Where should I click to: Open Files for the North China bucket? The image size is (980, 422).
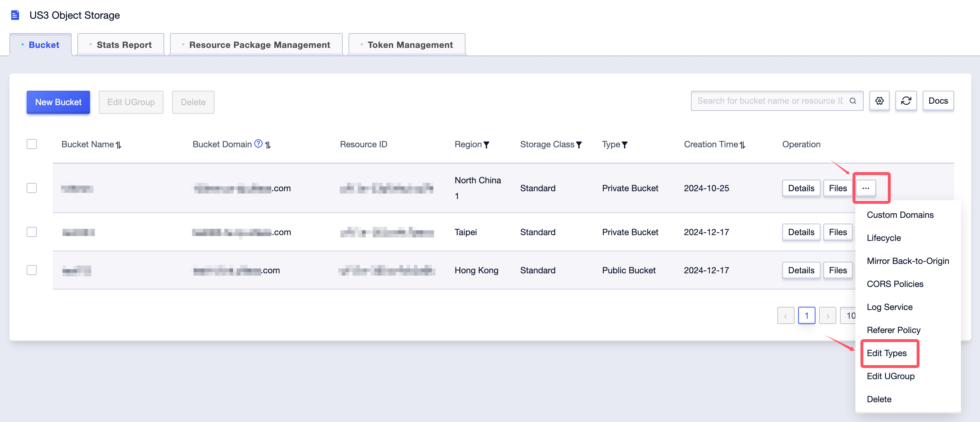(838, 188)
